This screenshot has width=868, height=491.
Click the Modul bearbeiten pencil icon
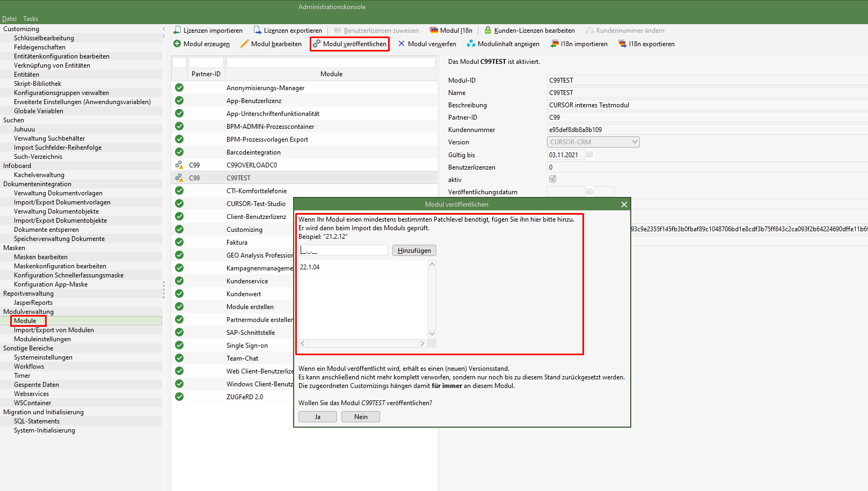244,44
